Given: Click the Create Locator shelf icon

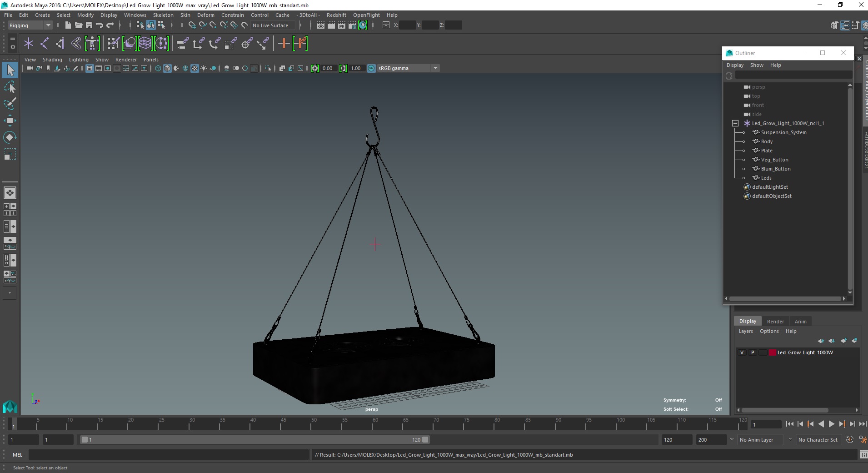Looking at the screenshot, I should pyautogui.click(x=29, y=44).
